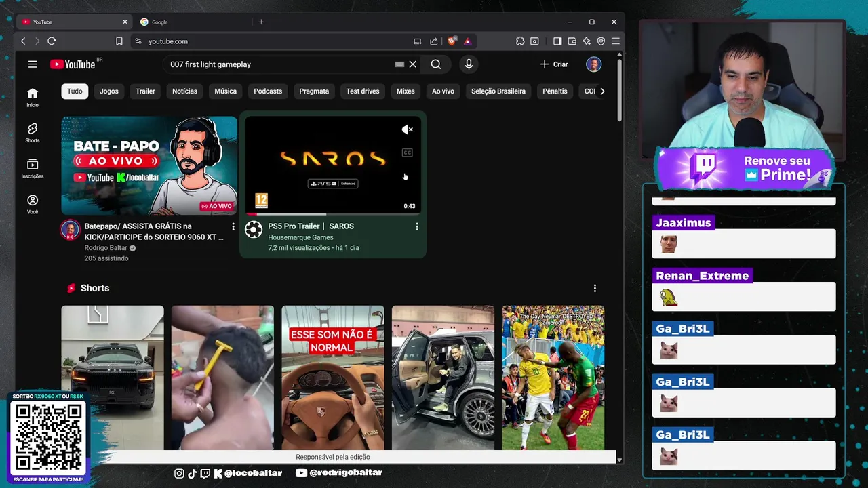The width and height of the screenshot is (868, 488).
Task: Select the Tudo filter chip
Action: [75, 91]
